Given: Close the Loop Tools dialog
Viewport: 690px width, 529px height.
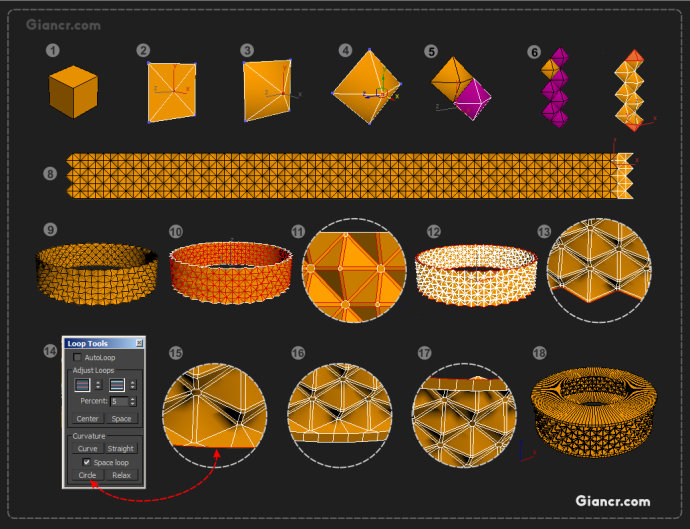Looking at the screenshot, I should coord(139,343).
